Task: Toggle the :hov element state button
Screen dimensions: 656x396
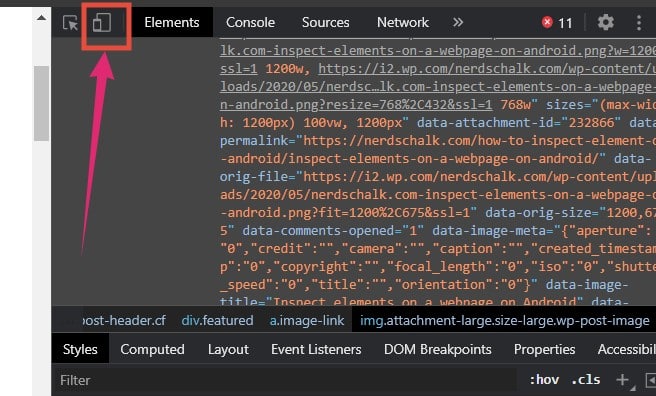Action: click(x=544, y=380)
